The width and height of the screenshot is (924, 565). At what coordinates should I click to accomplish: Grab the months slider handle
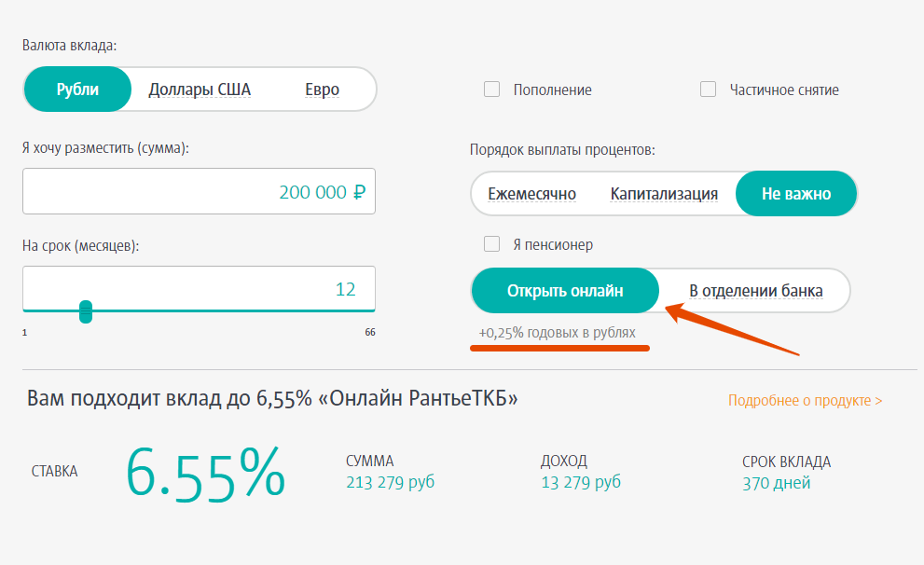tap(86, 311)
